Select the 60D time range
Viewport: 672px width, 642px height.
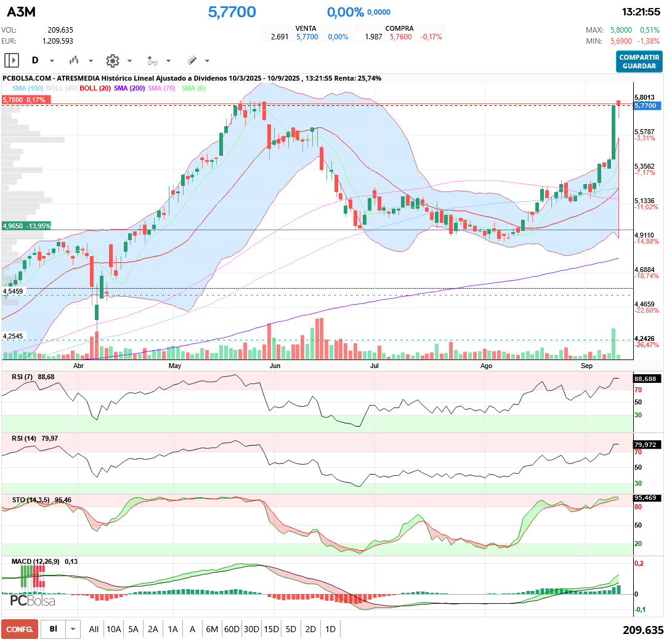[232, 629]
